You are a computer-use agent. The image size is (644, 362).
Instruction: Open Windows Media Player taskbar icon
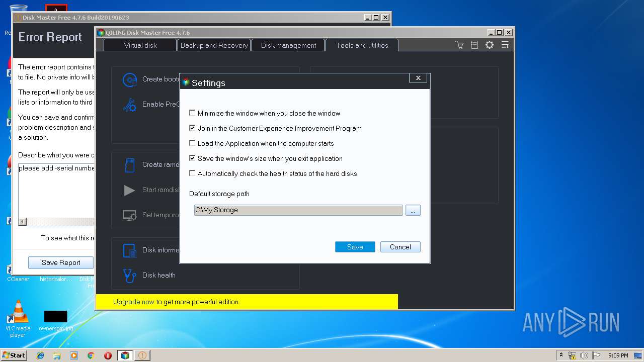click(74, 355)
